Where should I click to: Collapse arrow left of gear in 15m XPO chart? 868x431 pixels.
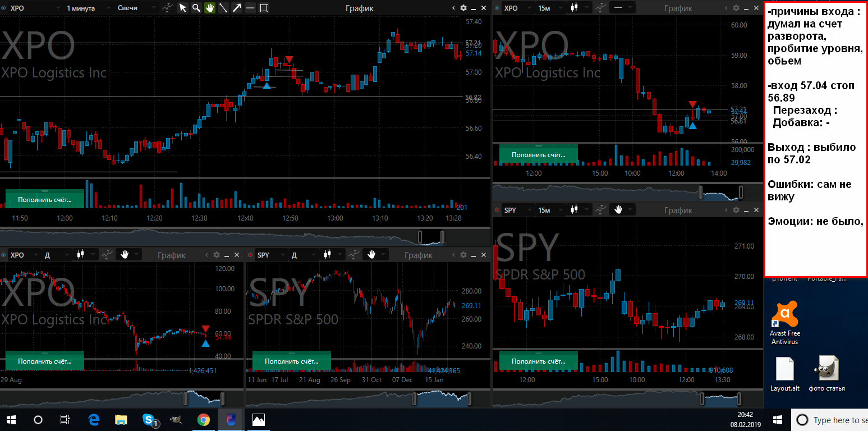[725, 8]
